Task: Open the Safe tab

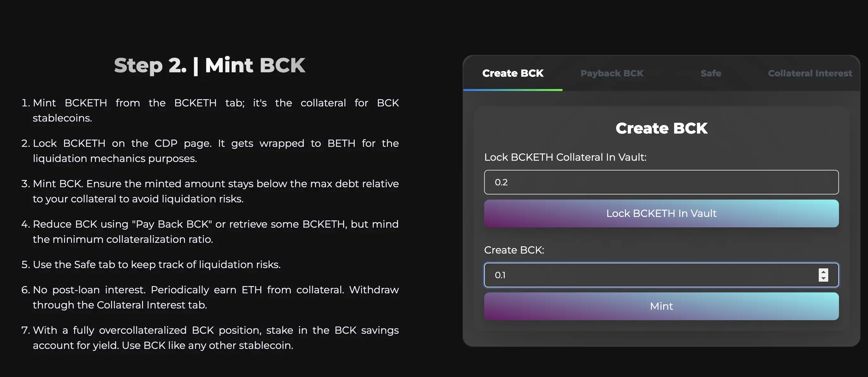Action: pyautogui.click(x=710, y=73)
